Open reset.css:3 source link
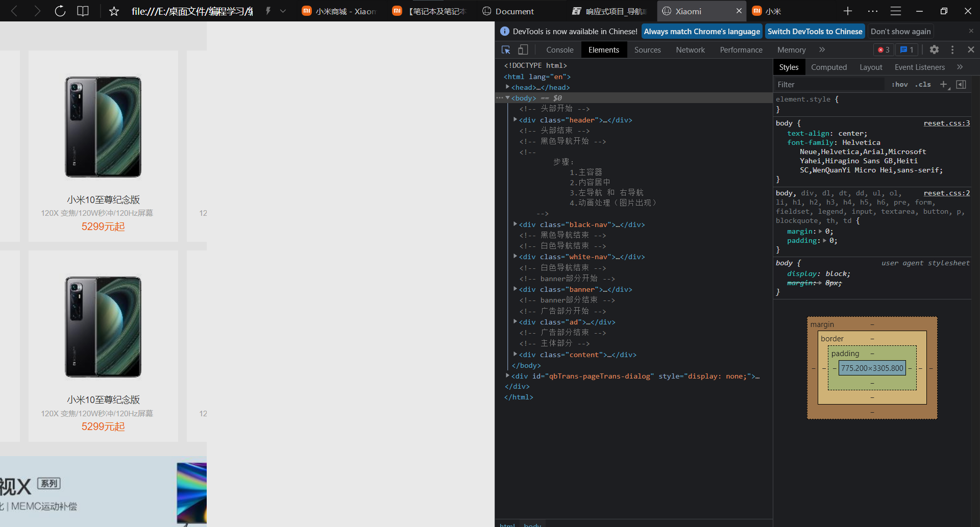980x527 pixels. [947, 123]
